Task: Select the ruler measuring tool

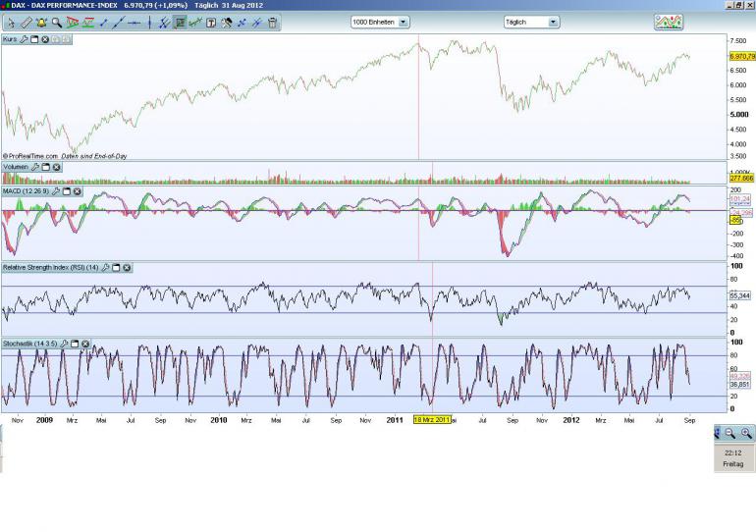Action: (x=27, y=23)
